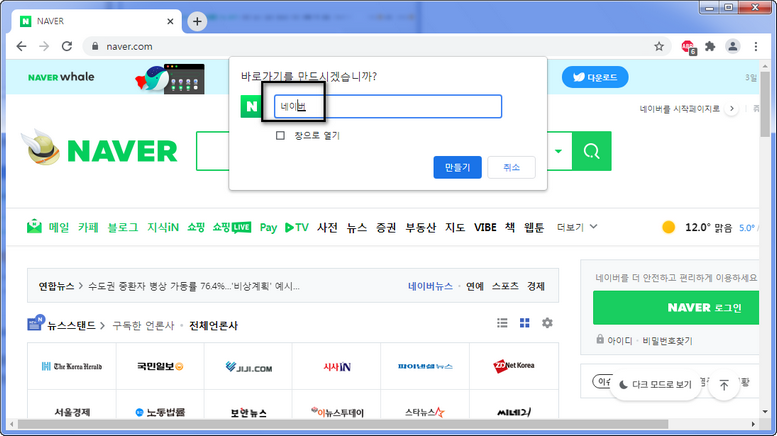This screenshot has height=436, width=777.
Task: Open the Pay menu item
Action: point(268,227)
